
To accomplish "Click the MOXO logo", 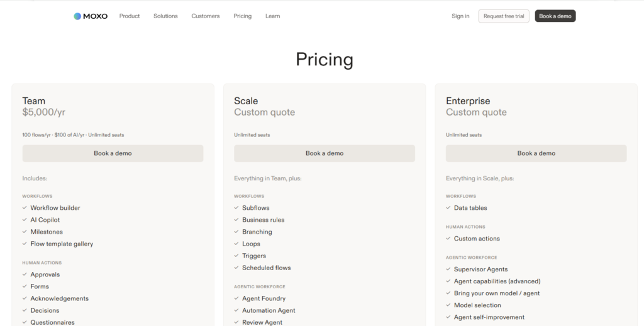I will coord(91,16).
